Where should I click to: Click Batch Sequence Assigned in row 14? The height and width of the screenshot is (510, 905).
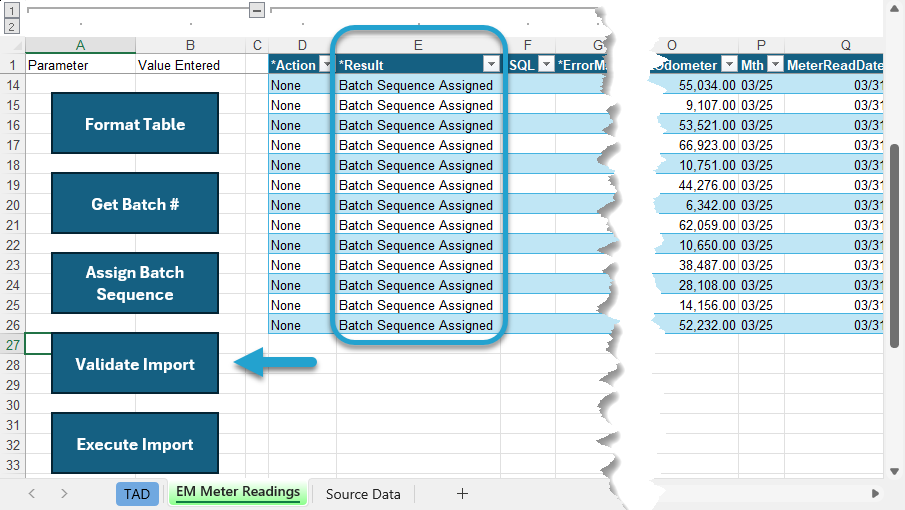416,85
